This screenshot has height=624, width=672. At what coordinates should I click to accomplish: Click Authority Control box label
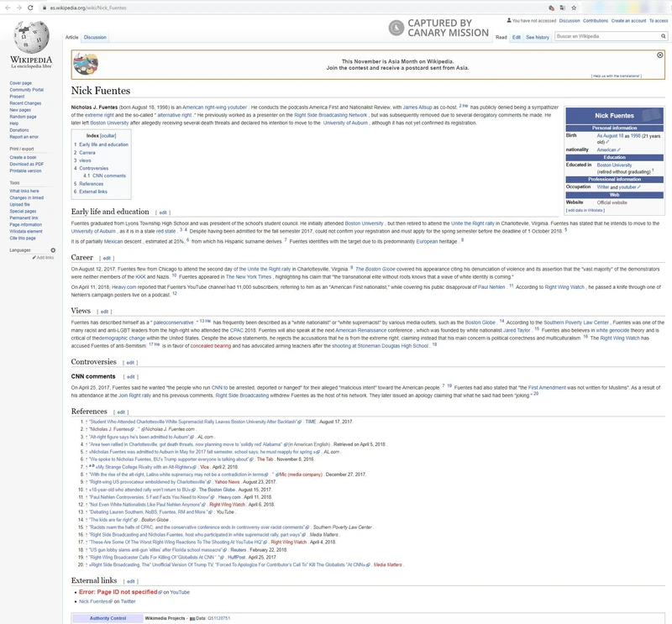(108, 618)
